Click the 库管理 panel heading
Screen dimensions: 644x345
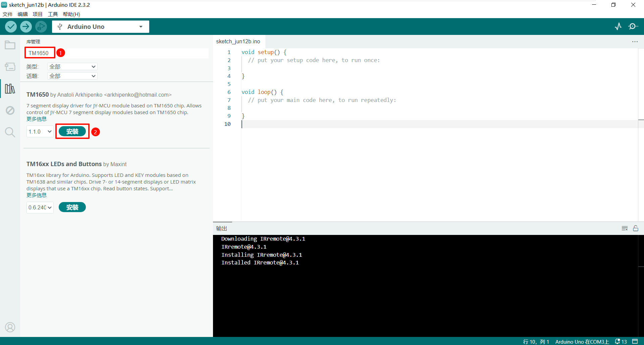point(33,42)
